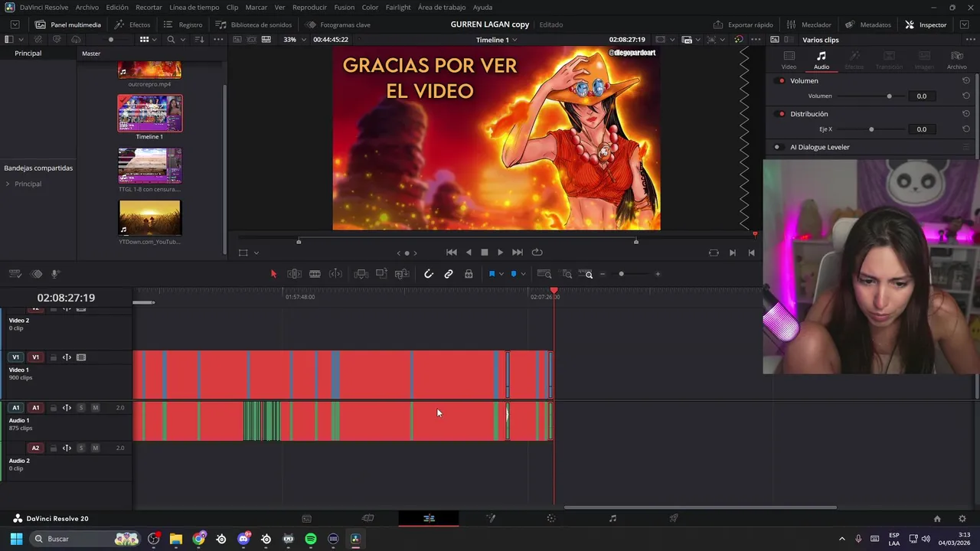Switch to Inspector Video tab
Image resolution: width=980 pixels, height=551 pixels.
(x=789, y=60)
